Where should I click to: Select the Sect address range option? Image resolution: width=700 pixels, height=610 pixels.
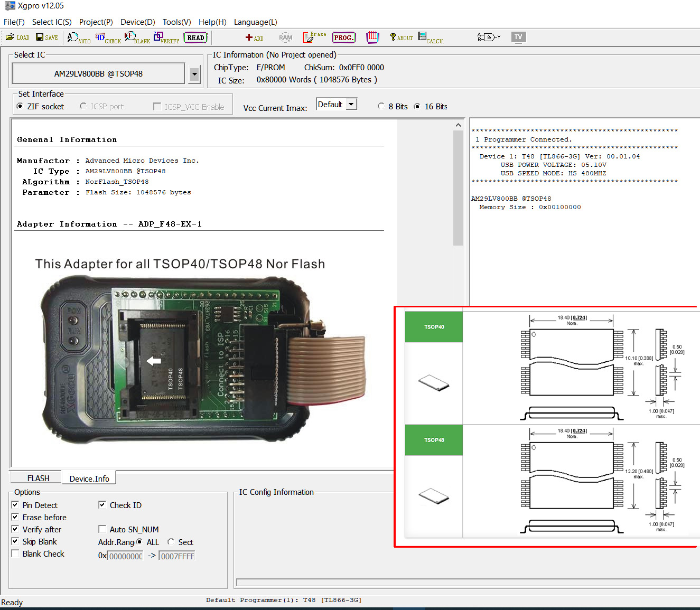(171, 542)
